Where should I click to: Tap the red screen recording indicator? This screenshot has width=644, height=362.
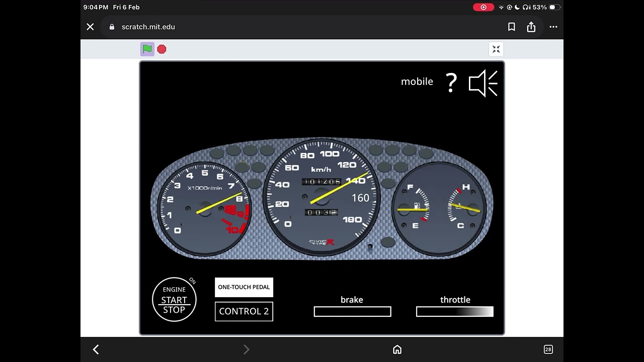coord(484,7)
